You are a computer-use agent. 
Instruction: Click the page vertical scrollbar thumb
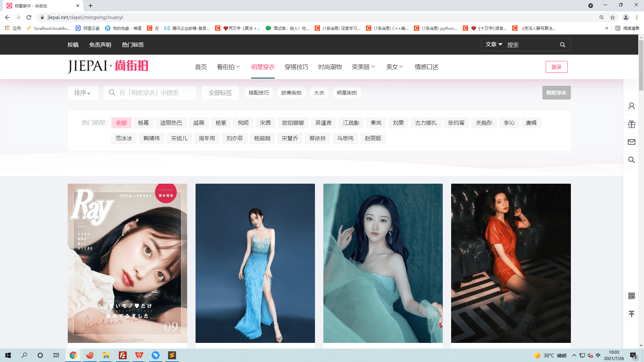(641, 65)
